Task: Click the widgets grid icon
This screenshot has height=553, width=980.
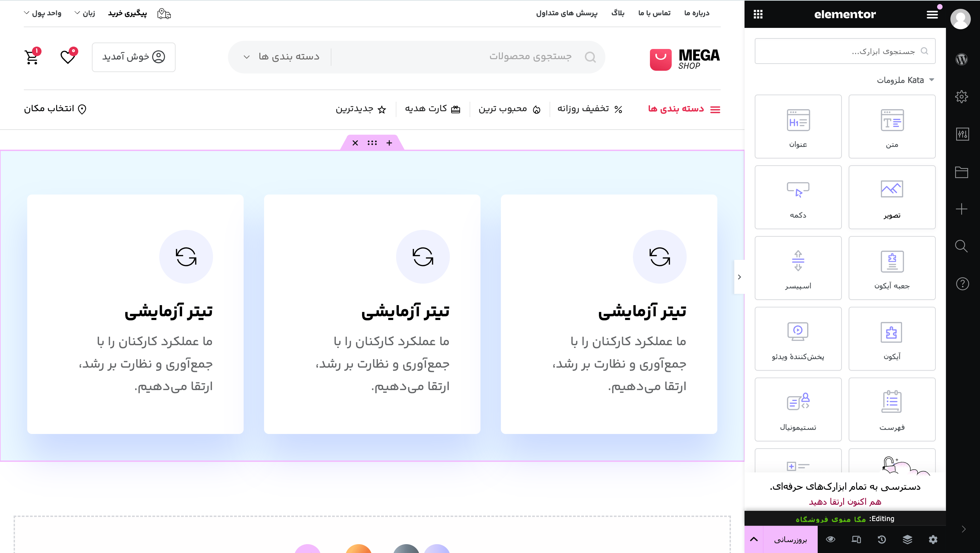Action: click(758, 14)
